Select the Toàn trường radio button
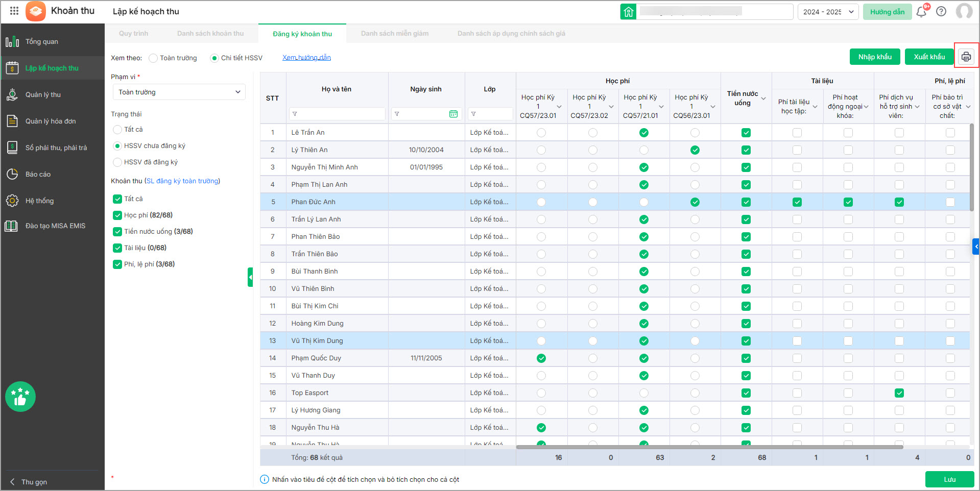This screenshot has height=491, width=980. (x=153, y=58)
